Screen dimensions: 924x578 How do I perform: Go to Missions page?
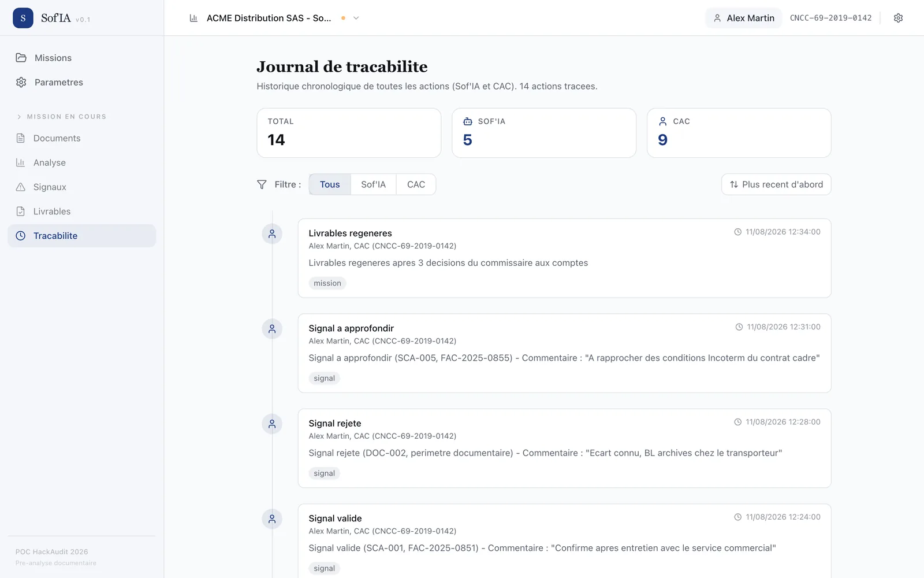[x=81, y=58]
